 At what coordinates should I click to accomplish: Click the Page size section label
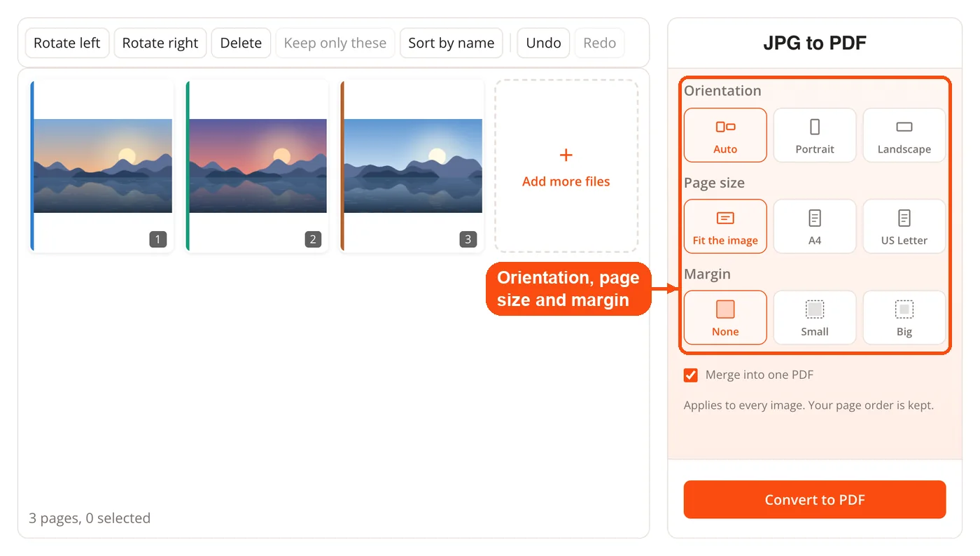714,183
